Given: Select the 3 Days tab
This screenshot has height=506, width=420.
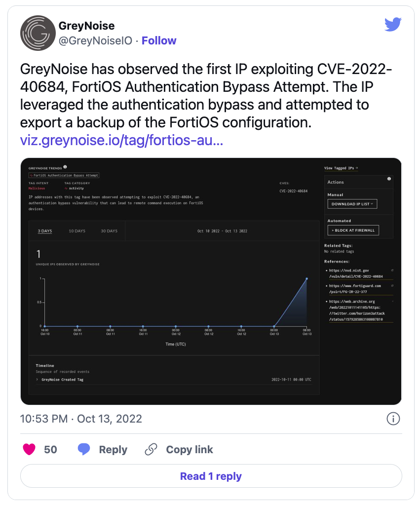Looking at the screenshot, I should (x=45, y=231).
